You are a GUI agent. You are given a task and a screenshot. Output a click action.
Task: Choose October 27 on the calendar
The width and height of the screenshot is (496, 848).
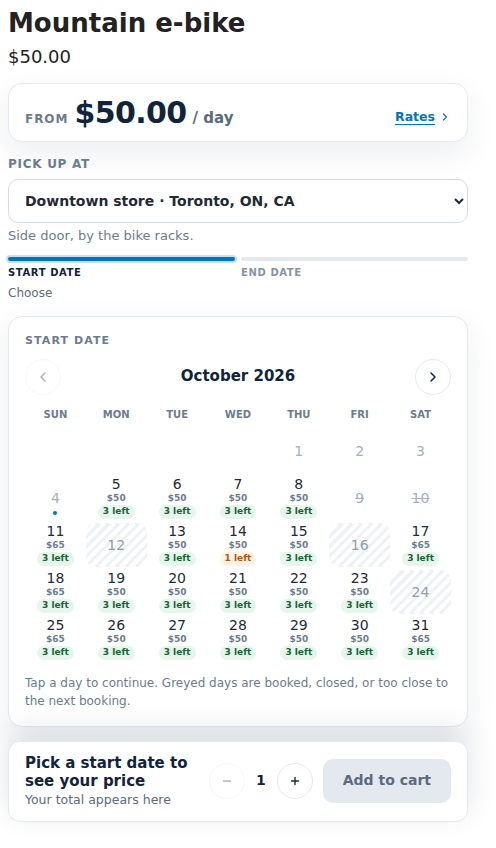tap(177, 639)
